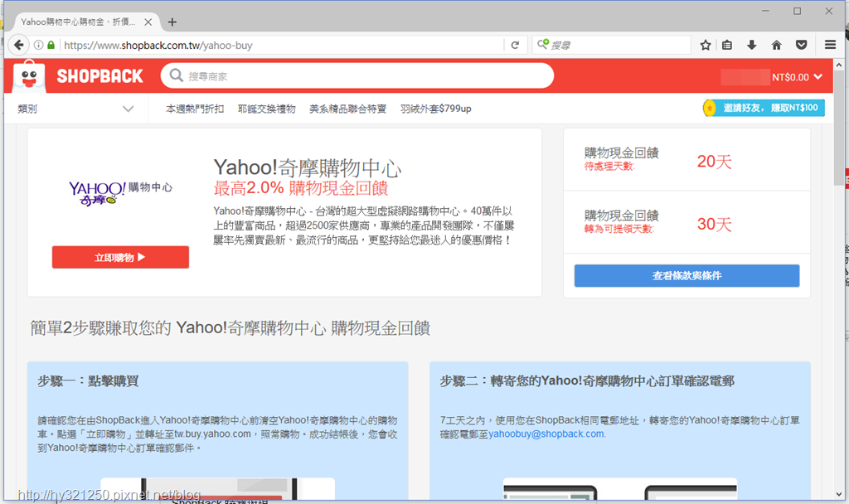Open the hamburger browser menu
Viewport: 849px width, 504px height.
[x=830, y=45]
